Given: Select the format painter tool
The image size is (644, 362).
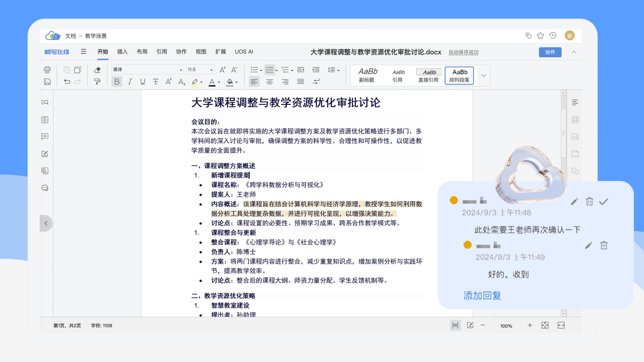Looking at the screenshot, I should point(97,81).
